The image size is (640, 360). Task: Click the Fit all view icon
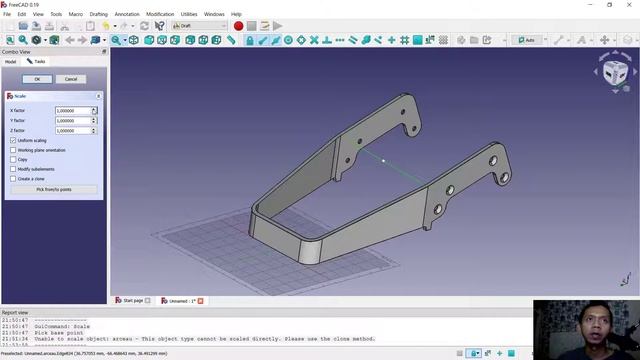tap(10, 40)
